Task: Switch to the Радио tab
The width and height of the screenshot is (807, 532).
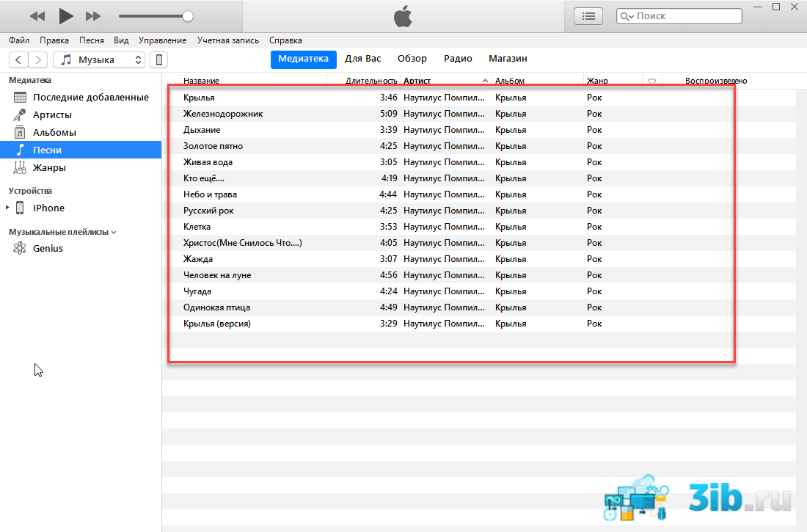Action: [x=458, y=59]
